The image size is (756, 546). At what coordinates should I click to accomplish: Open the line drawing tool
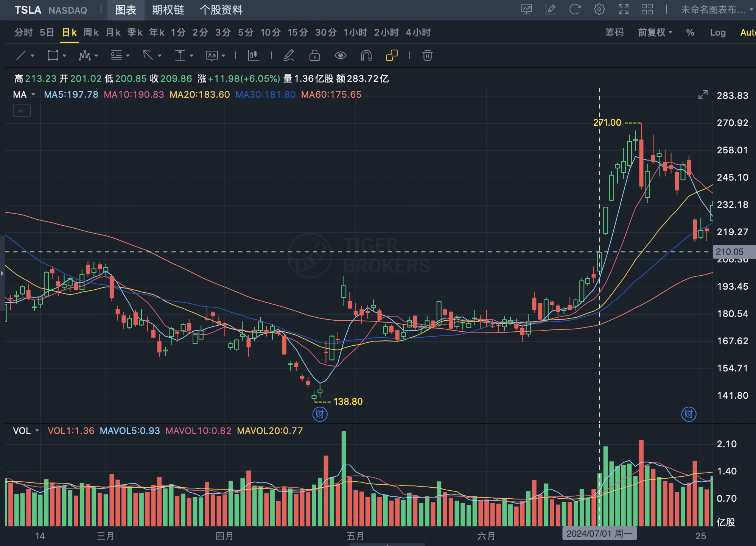[21, 56]
